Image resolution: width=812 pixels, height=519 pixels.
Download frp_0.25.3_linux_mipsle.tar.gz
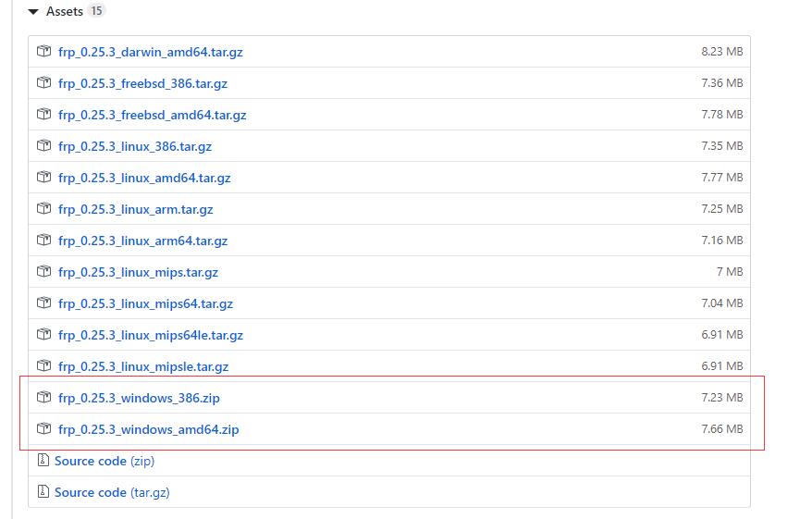pyautogui.click(x=142, y=367)
